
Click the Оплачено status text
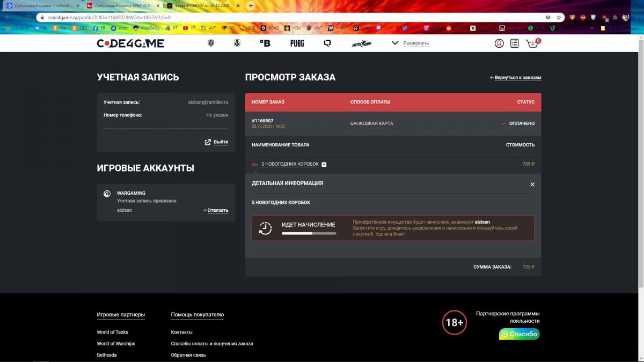point(522,123)
